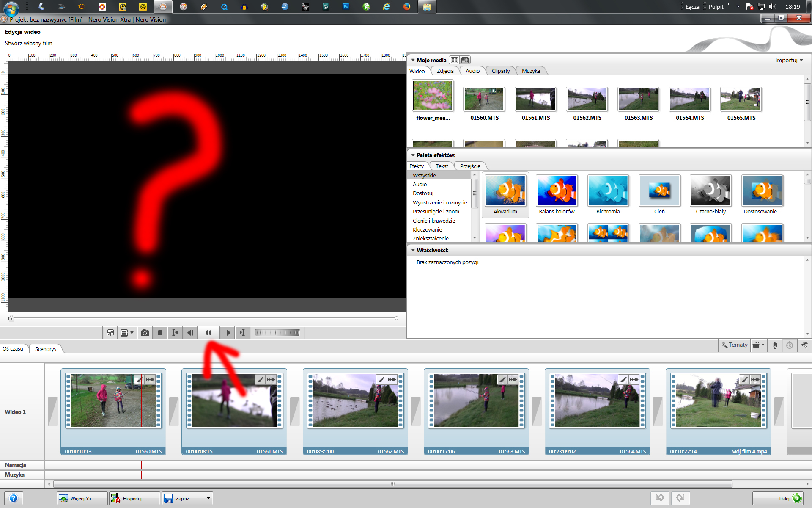Image resolution: width=812 pixels, height=508 pixels.
Task: Collapse the Paleta efektów panel
Action: (413, 155)
